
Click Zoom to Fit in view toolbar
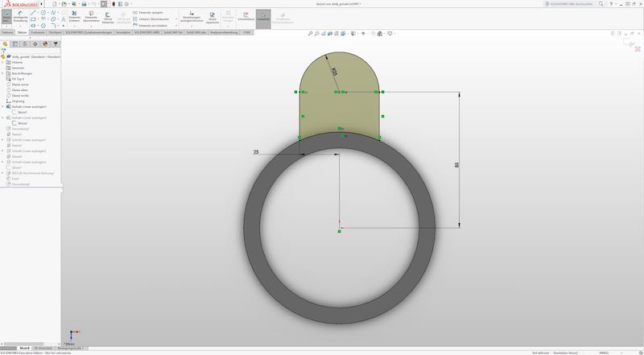[x=310, y=34]
